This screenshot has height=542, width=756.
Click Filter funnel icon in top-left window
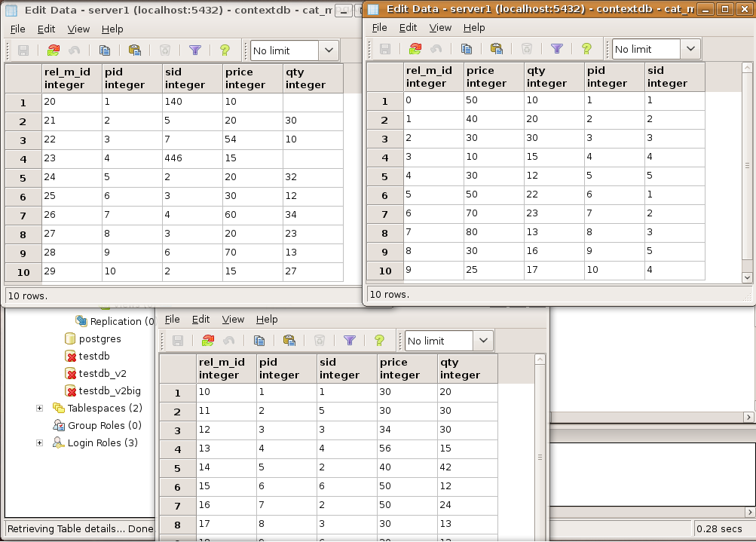click(x=195, y=51)
